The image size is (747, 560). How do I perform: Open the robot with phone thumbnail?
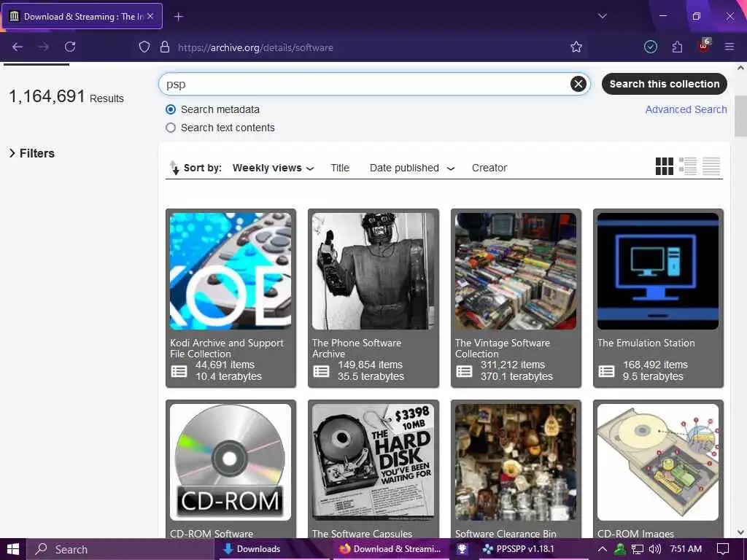coord(373,271)
